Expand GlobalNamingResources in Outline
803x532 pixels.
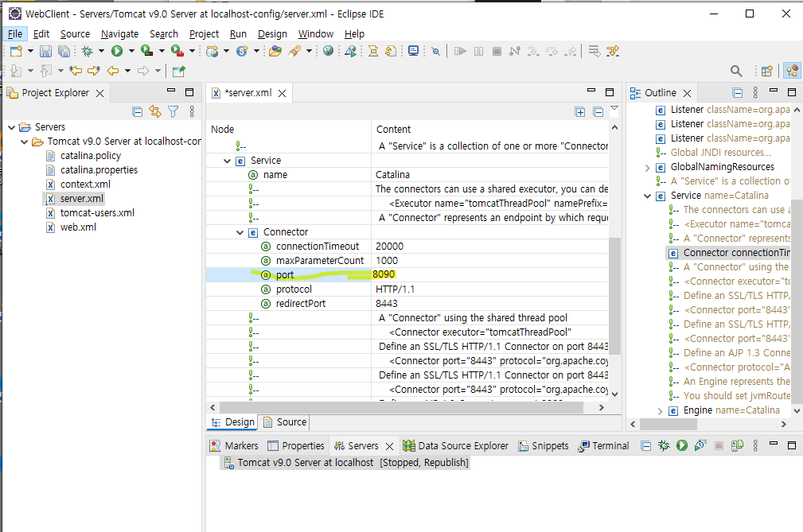[x=647, y=167]
